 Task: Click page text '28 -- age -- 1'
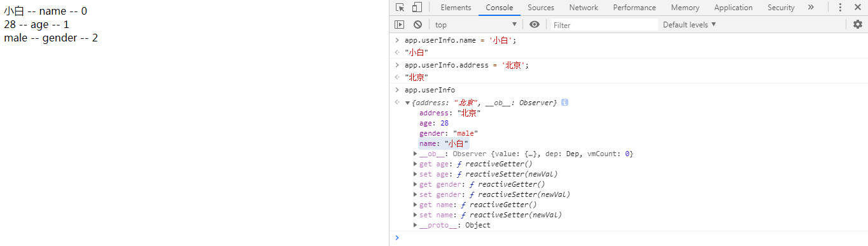pyautogui.click(x=36, y=24)
